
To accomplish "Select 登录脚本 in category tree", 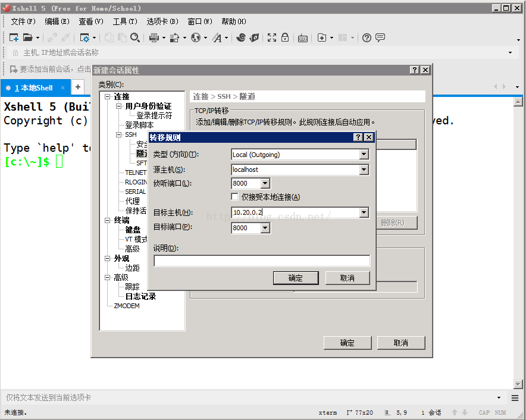I will point(139,125).
